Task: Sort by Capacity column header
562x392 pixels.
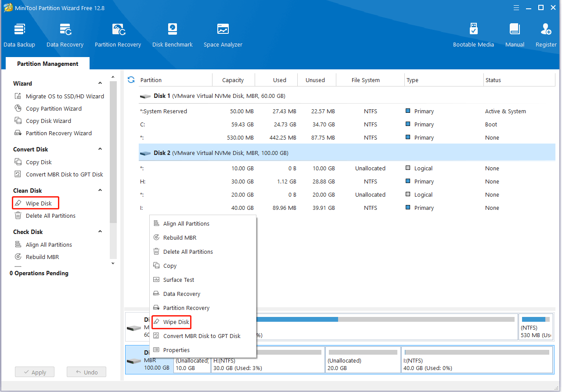Action: point(233,80)
